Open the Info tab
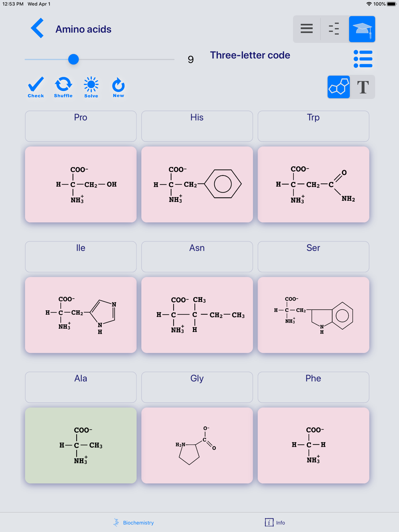This screenshot has height=532, width=399. tap(275, 522)
